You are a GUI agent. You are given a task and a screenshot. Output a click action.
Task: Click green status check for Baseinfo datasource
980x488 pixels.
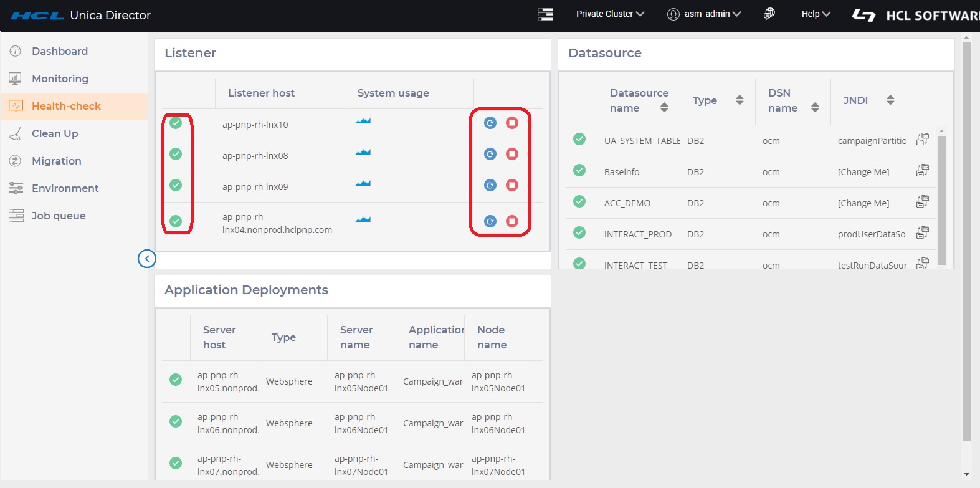579,170
